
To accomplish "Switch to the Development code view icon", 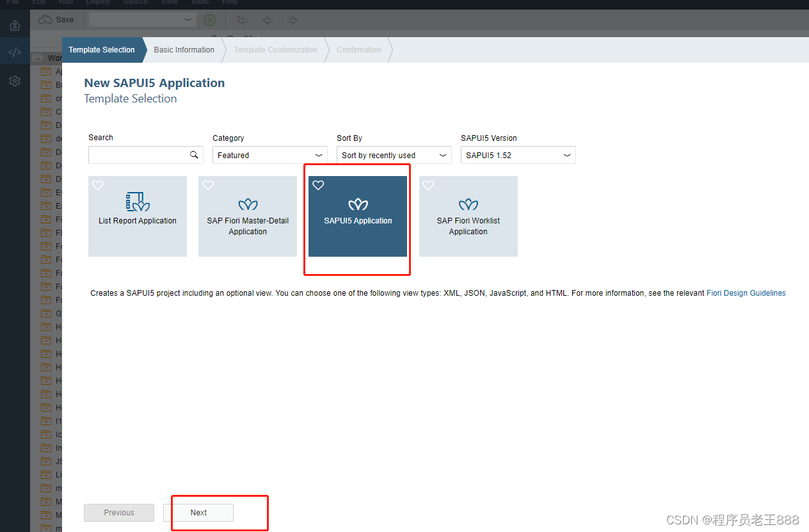I will click(15, 52).
